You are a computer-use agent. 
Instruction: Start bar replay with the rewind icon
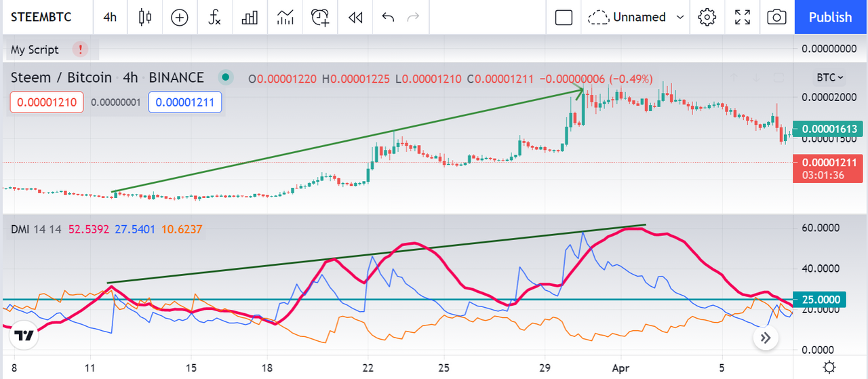[x=355, y=17]
